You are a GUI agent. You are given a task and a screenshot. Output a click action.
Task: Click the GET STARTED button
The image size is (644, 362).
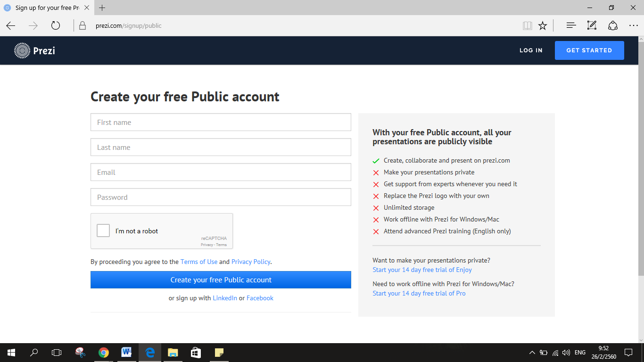[589, 50]
